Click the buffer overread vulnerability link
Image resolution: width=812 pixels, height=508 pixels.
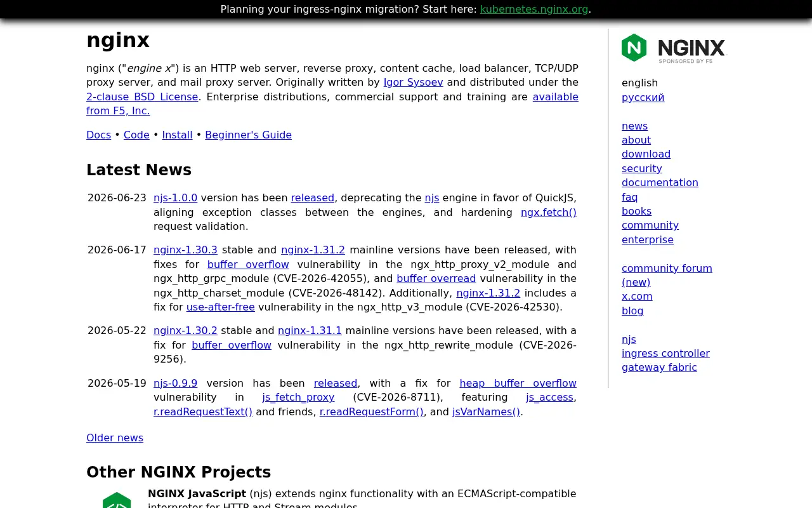click(x=436, y=279)
